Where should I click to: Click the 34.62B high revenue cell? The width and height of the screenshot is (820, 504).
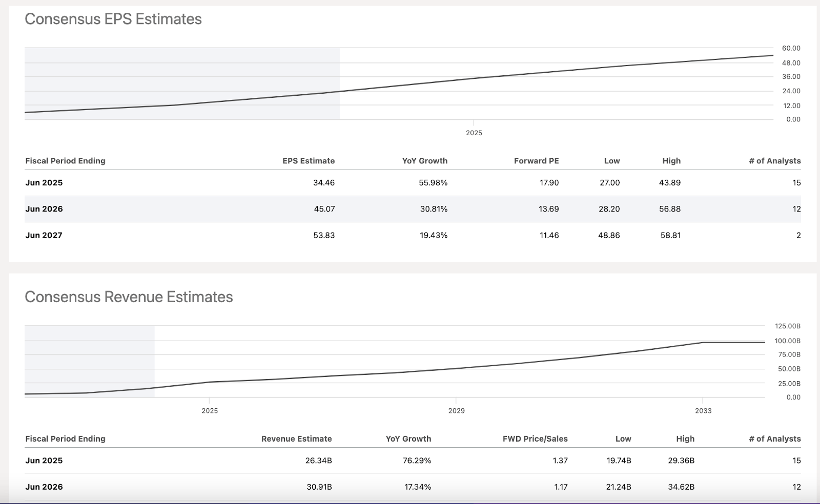(681, 487)
